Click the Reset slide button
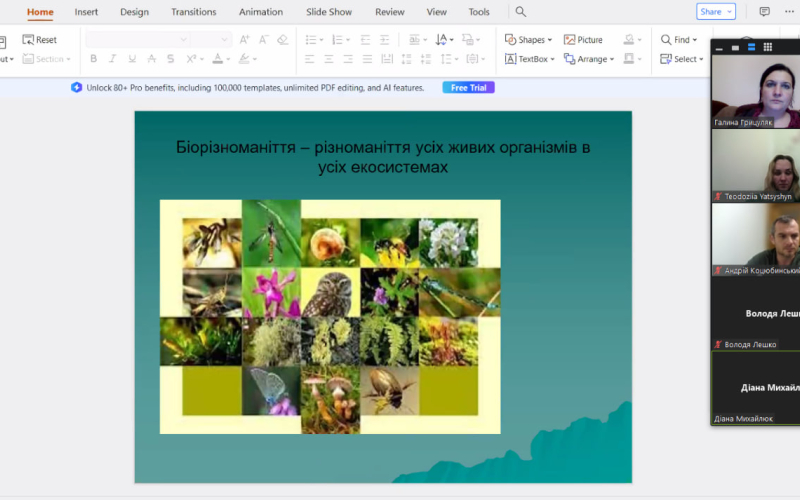800x500 pixels. pos(39,39)
